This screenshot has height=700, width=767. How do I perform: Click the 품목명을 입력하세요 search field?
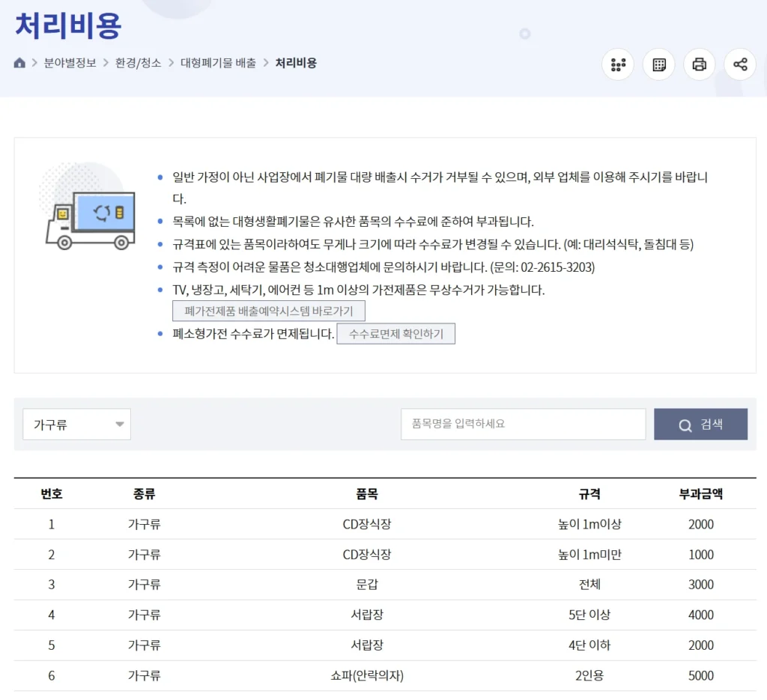tap(523, 424)
